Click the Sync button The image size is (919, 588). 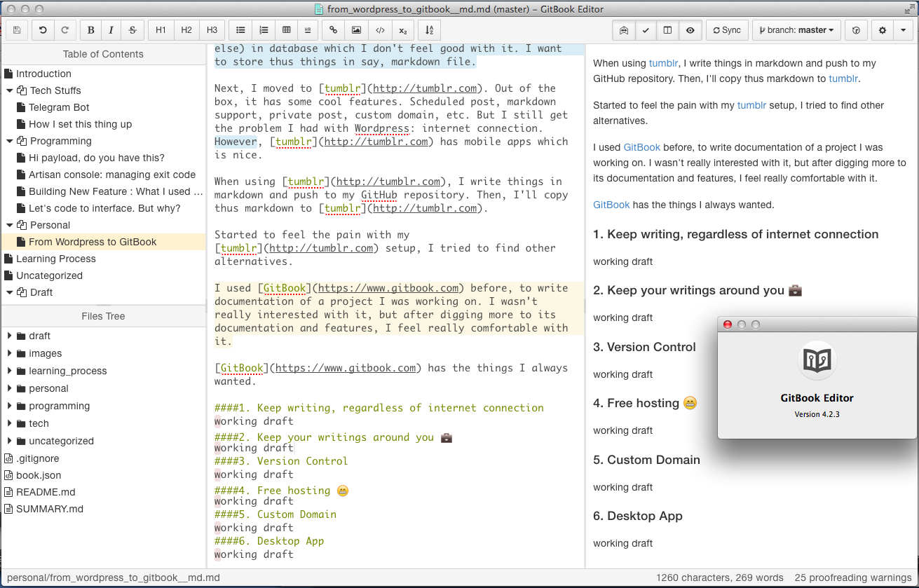pos(727,30)
